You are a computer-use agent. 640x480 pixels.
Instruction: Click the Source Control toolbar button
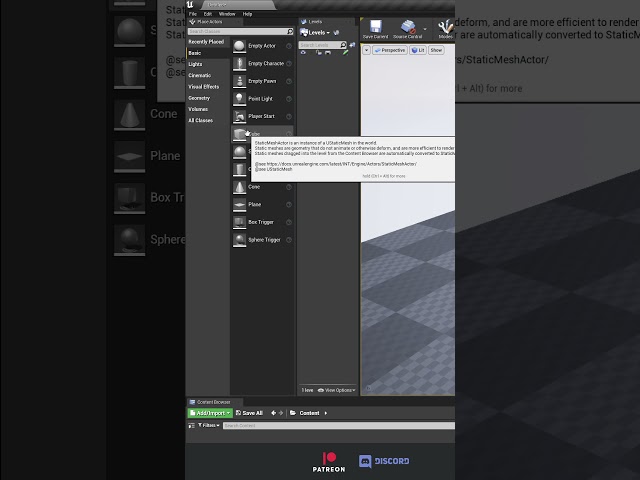(407, 29)
